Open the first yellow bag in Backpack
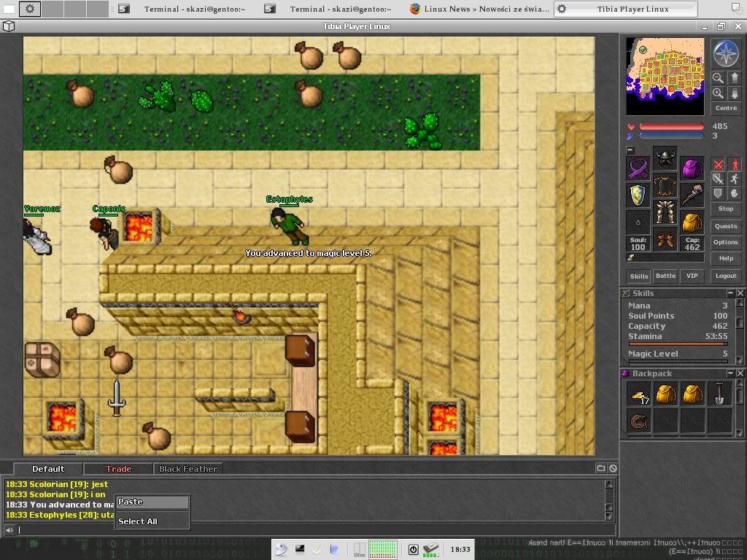Viewport: 747px width, 560px height. (665, 394)
